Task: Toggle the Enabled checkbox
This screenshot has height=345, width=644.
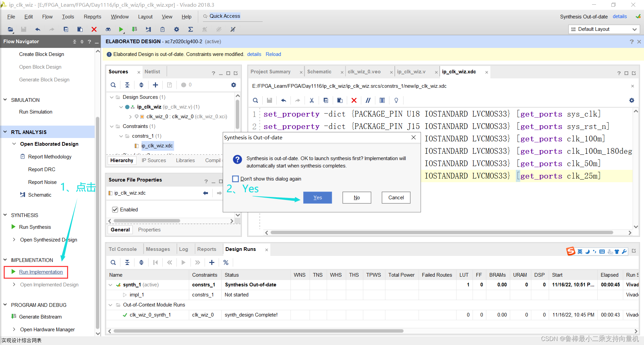Action: point(115,210)
